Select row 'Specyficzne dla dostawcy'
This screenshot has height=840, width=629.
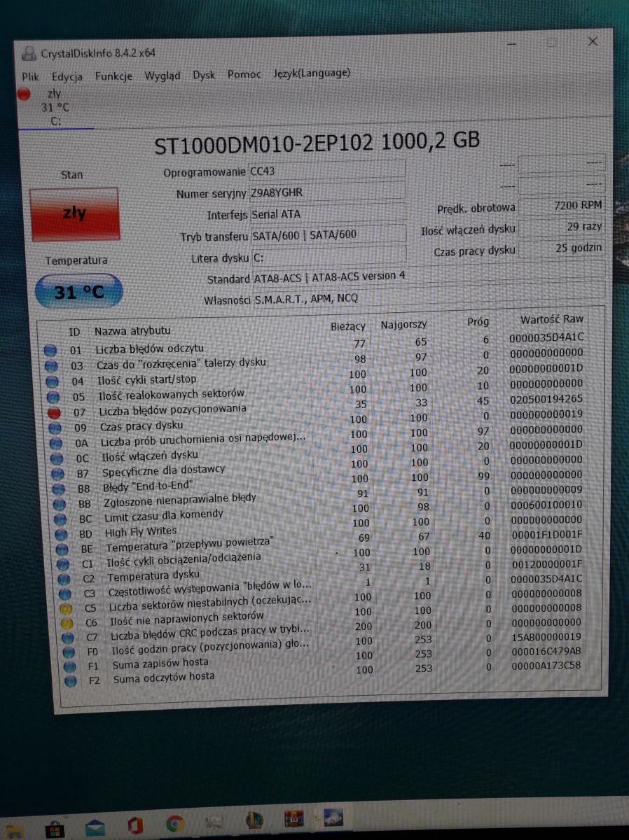[319, 468]
